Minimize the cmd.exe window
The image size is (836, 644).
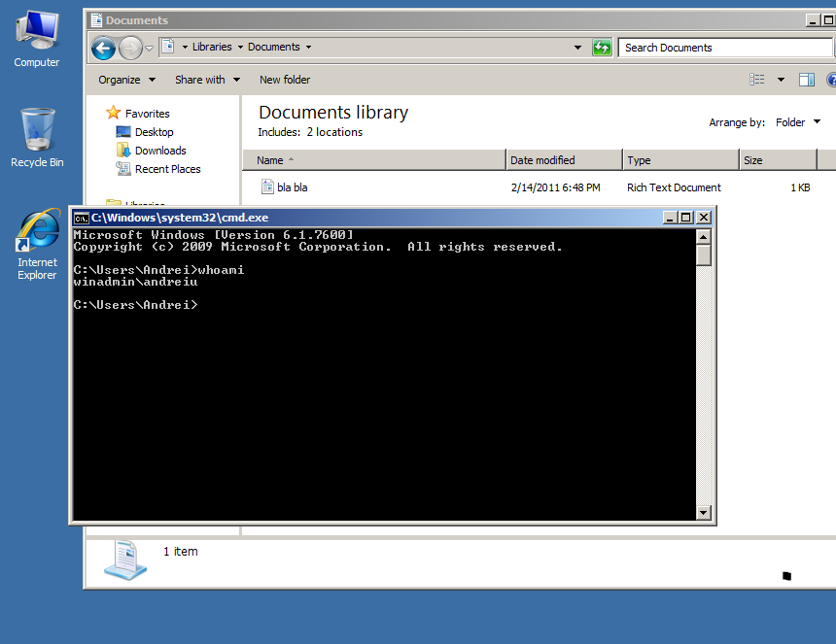[x=670, y=218]
